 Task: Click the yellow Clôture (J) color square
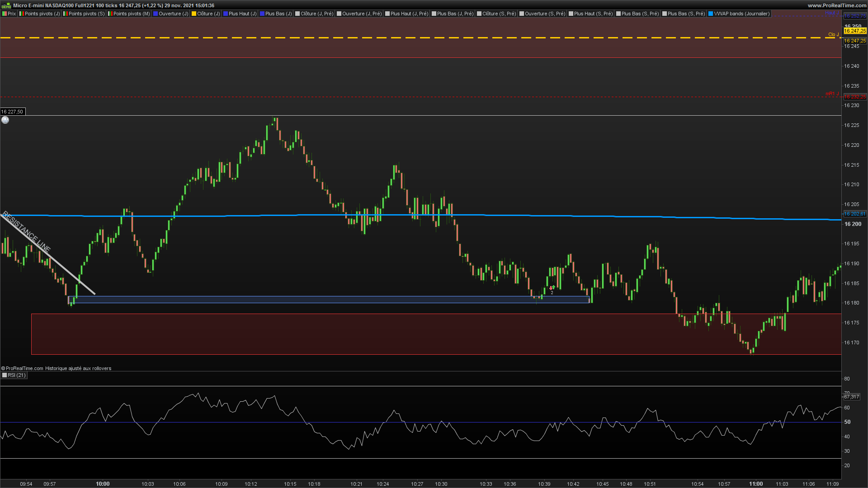[194, 14]
